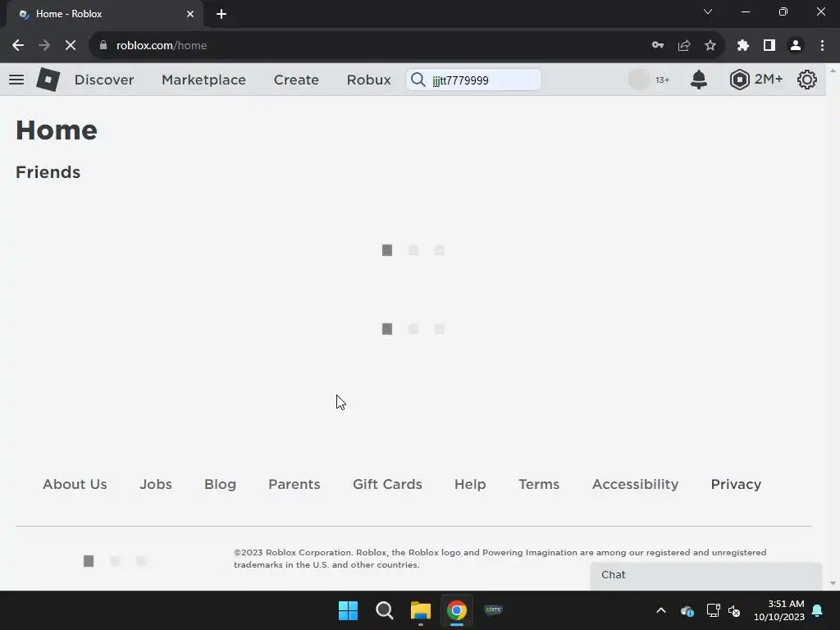Open the notifications bell

699,80
